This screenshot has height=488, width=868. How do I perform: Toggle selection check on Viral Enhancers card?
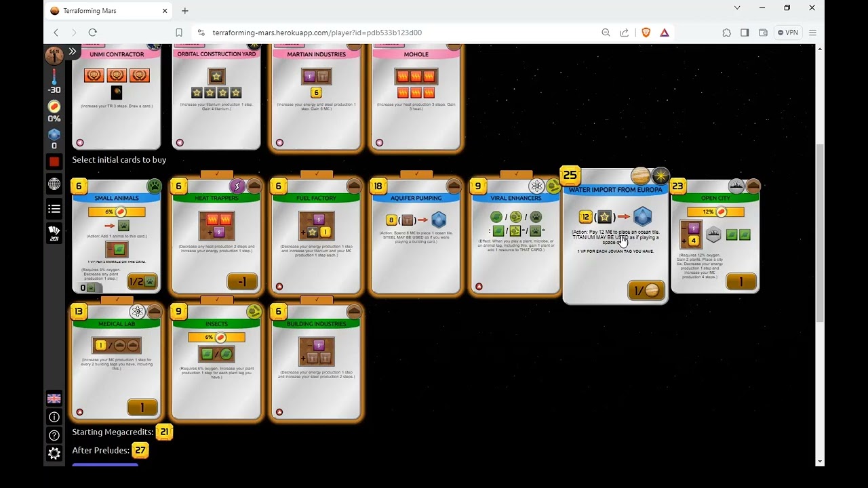[516, 174]
